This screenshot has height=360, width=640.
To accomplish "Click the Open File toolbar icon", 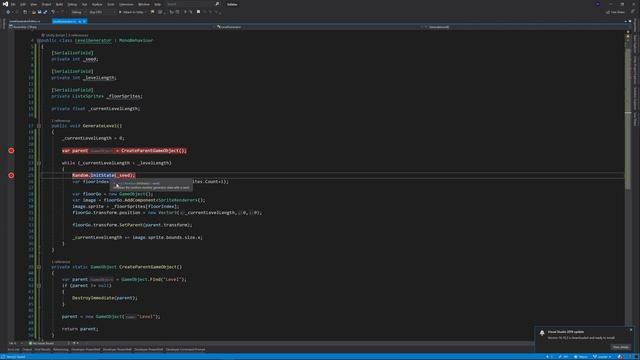I will tap(34, 12).
